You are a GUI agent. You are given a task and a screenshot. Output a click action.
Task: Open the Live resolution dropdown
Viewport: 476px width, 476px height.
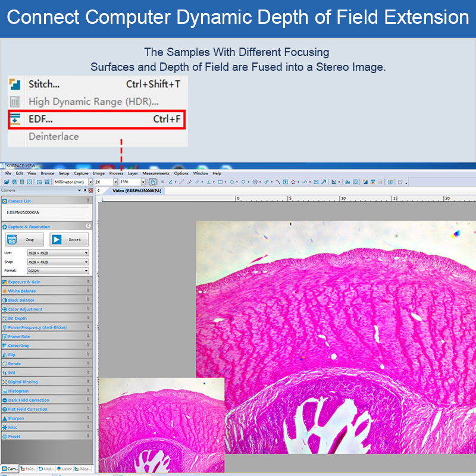(86, 253)
